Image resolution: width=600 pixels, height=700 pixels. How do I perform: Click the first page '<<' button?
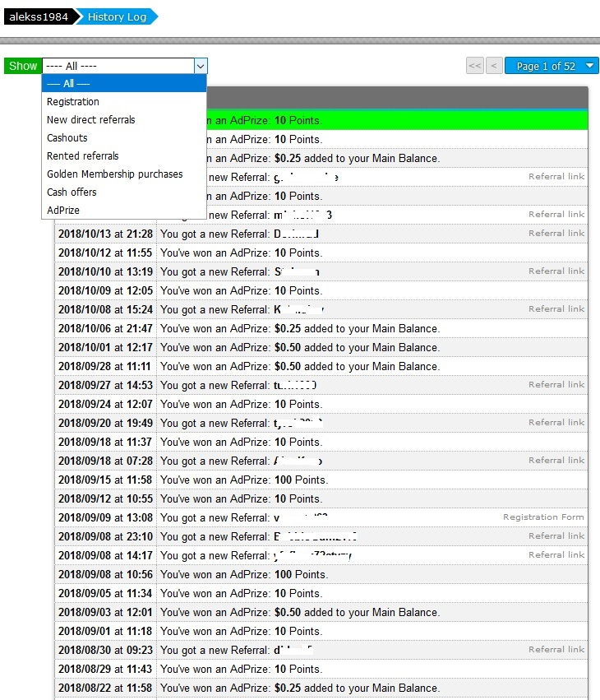(474, 66)
